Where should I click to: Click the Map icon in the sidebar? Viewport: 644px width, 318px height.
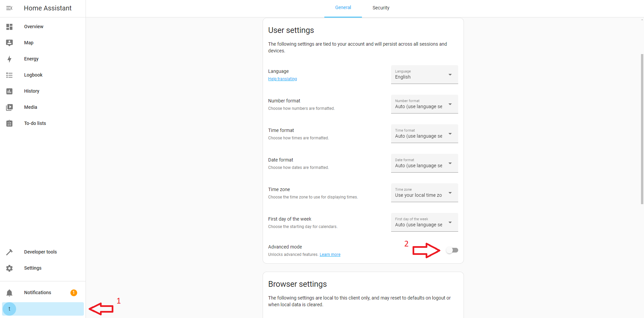[x=9, y=43]
